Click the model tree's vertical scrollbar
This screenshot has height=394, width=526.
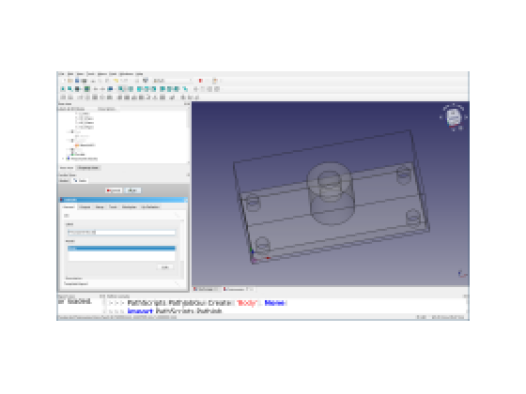[189, 136]
